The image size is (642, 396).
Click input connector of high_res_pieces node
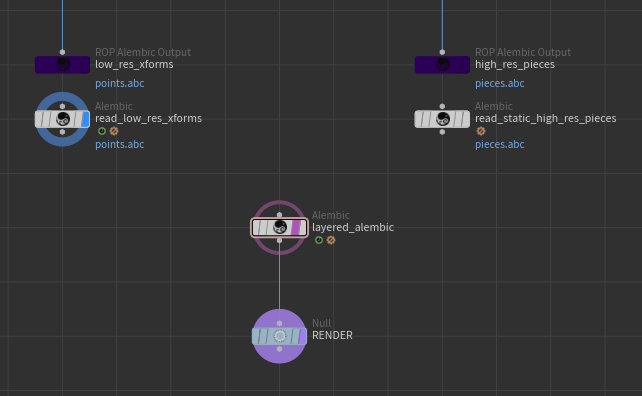[442, 52]
